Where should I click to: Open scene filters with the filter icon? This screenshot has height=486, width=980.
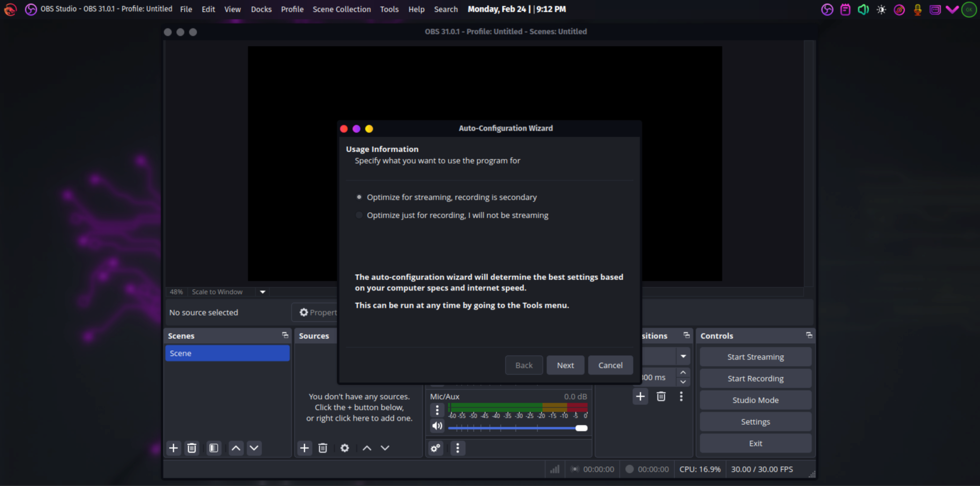(213, 448)
